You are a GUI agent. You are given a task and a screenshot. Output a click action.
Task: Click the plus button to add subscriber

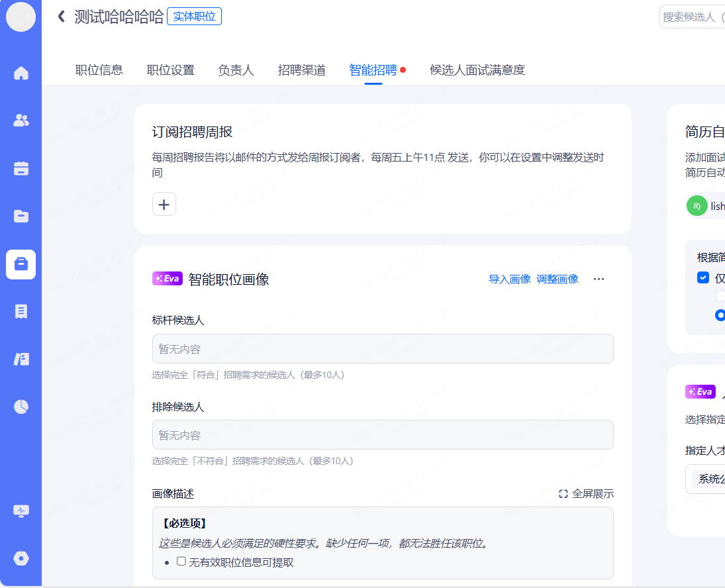click(164, 205)
